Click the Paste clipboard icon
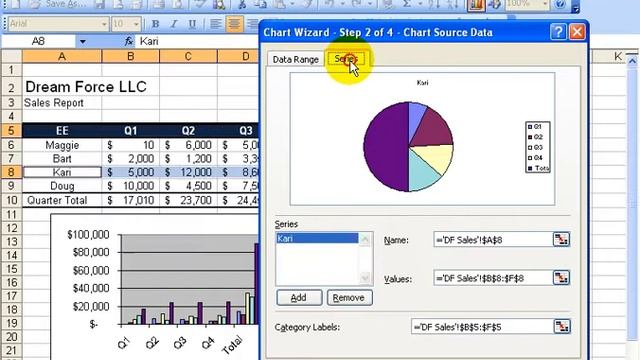This screenshot has width=640, height=360. (x=280, y=5)
